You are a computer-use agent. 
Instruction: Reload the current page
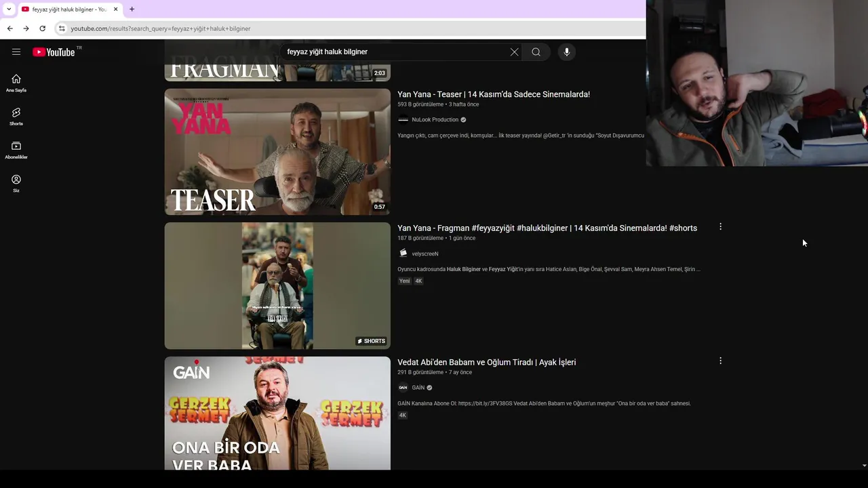pyautogui.click(x=42, y=28)
